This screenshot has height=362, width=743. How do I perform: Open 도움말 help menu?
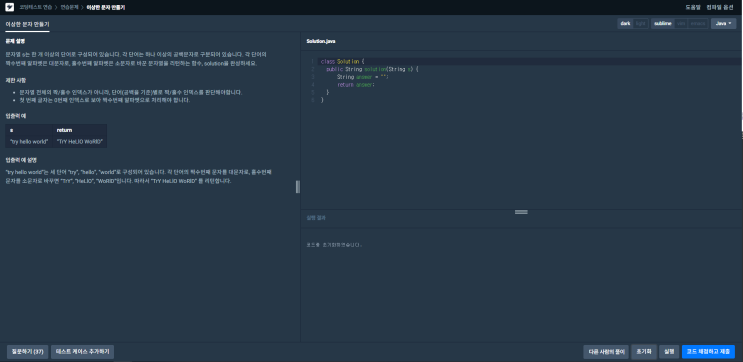(x=692, y=8)
